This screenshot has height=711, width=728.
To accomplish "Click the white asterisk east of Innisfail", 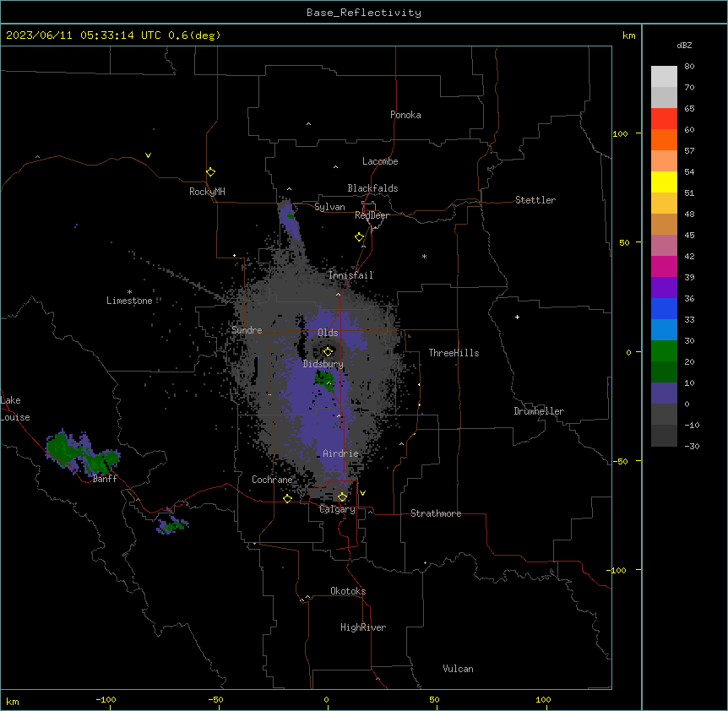I will click(424, 256).
